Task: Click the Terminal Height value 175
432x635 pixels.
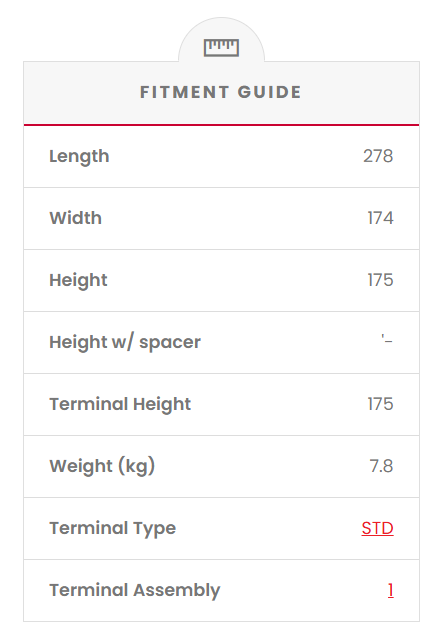Action: 381,404
